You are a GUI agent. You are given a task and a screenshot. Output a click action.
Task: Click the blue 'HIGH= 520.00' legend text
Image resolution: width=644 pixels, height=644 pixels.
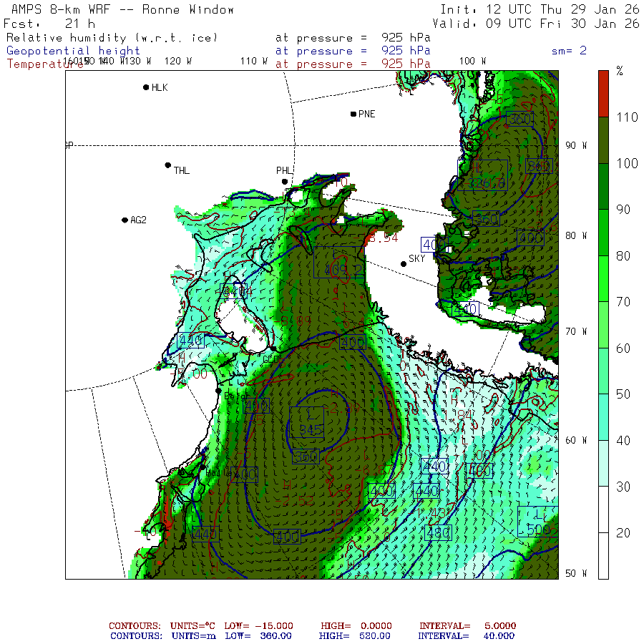tap(355, 636)
